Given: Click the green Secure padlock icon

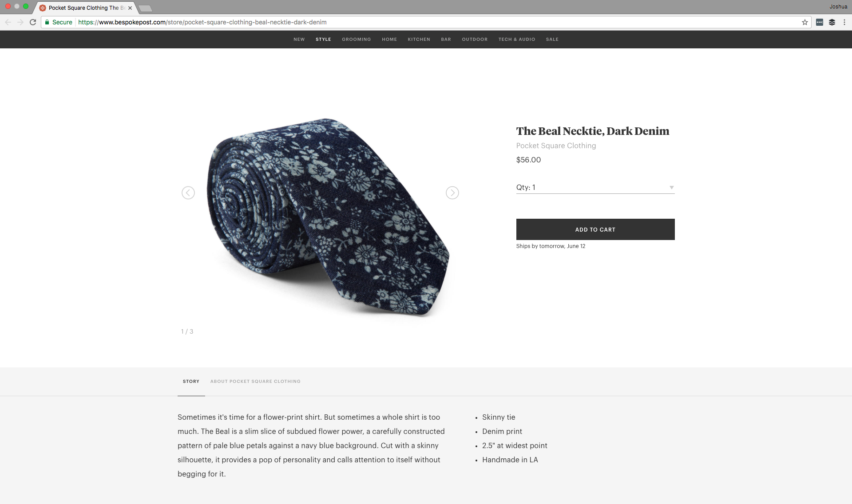Looking at the screenshot, I should click(x=47, y=22).
